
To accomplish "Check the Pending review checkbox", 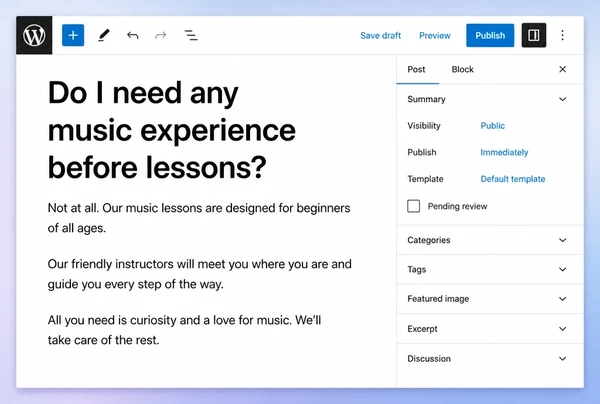I will 413,206.
